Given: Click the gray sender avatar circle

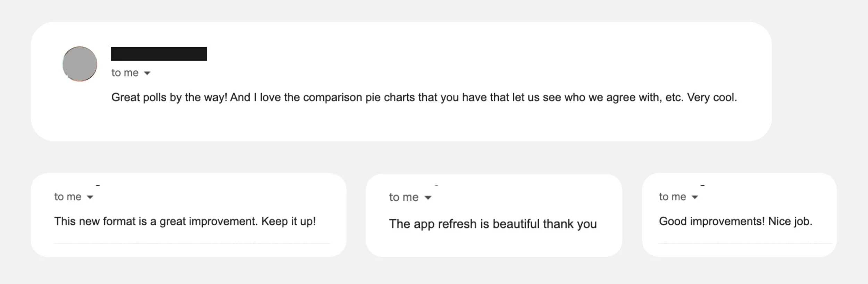Looking at the screenshot, I should pyautogui.click(x=80, y=64).
